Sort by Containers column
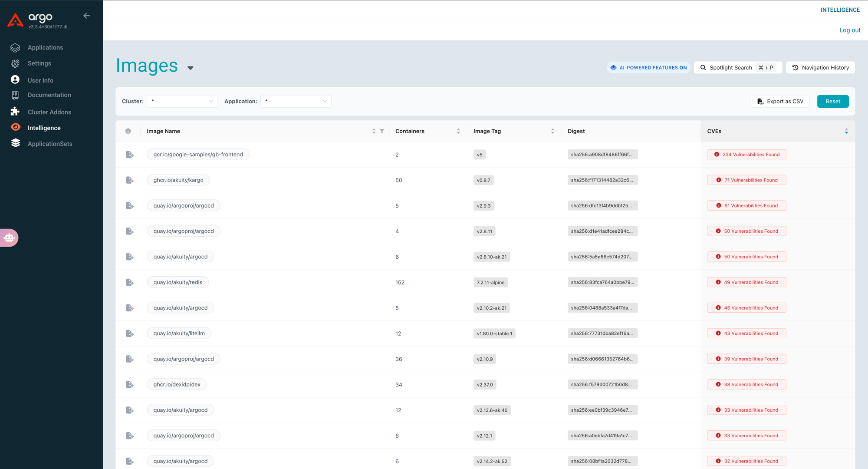Image resolution: width=868 pixels, height=469 pixels. tap(458, 131)
